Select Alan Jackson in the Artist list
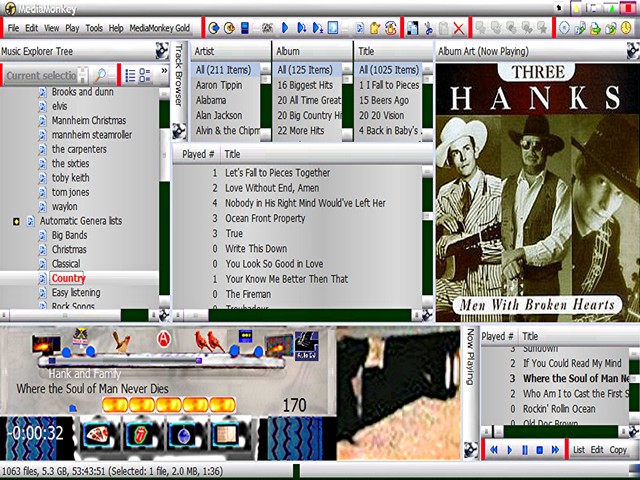640x480 pixels. (x=218, y=115)
